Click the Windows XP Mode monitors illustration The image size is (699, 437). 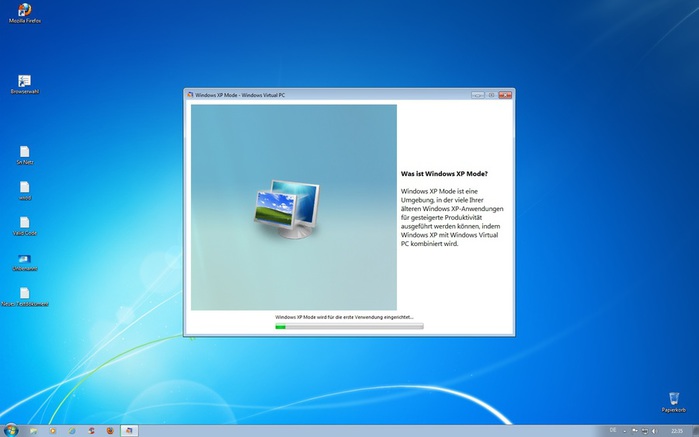tap(287, 209)
